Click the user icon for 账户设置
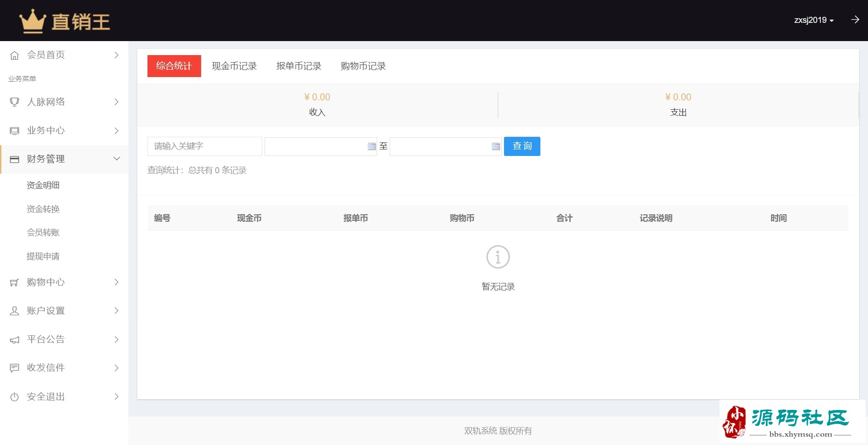868x445 pixels. click(14, 311)
